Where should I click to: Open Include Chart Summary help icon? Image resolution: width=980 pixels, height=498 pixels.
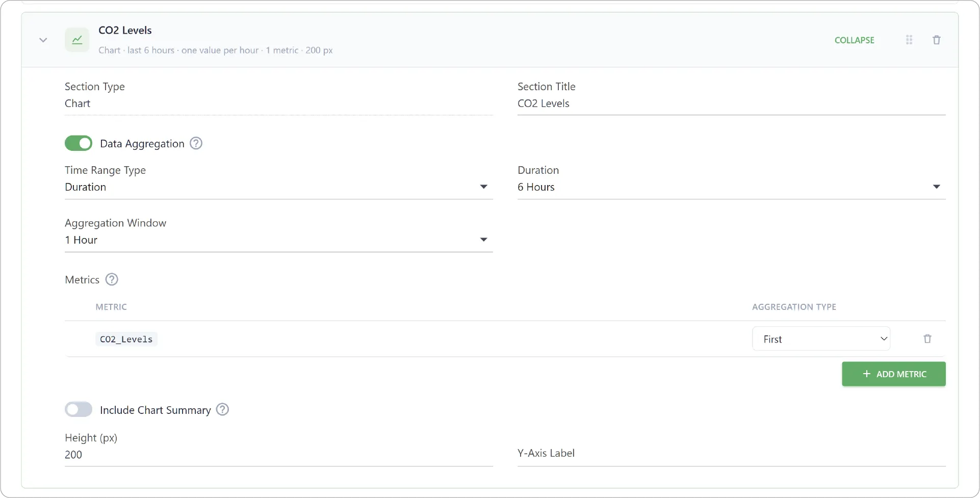tap(223, 409)
